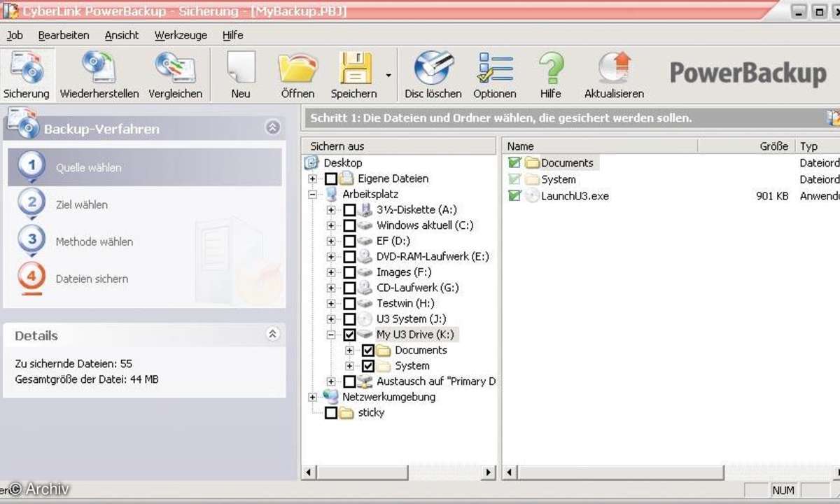Viewport: 840px width, 504px height.
Task: Collapse the Details panel
Action: click(273, 335)
